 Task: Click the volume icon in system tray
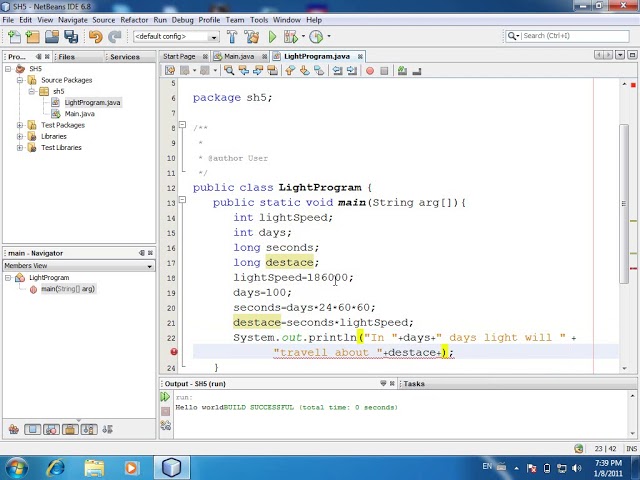pos(576,468)
